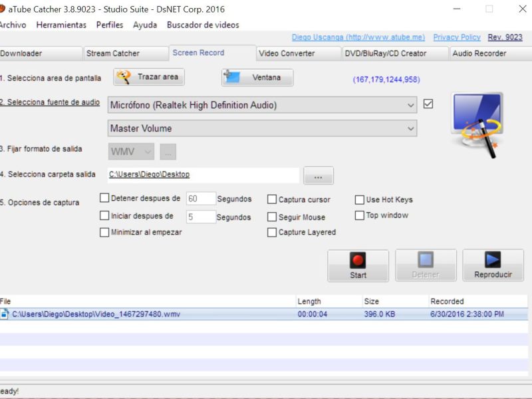
Task: Enable Iniciar despues de checkbox
Action: (104, 215)
